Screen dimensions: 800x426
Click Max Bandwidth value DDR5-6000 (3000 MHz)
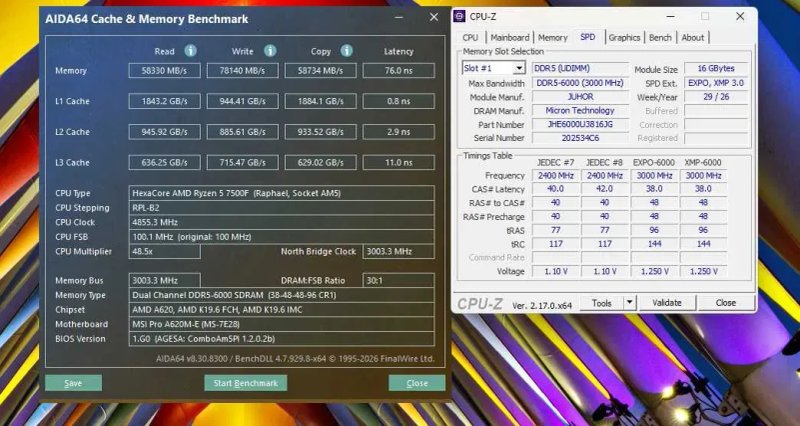click(x=580, y=83)
